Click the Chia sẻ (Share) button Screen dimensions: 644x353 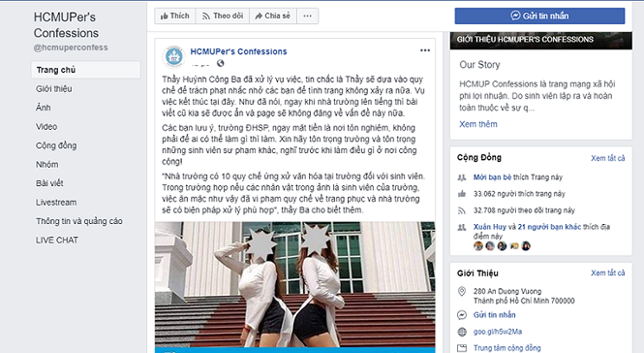[x=273, y=16]
